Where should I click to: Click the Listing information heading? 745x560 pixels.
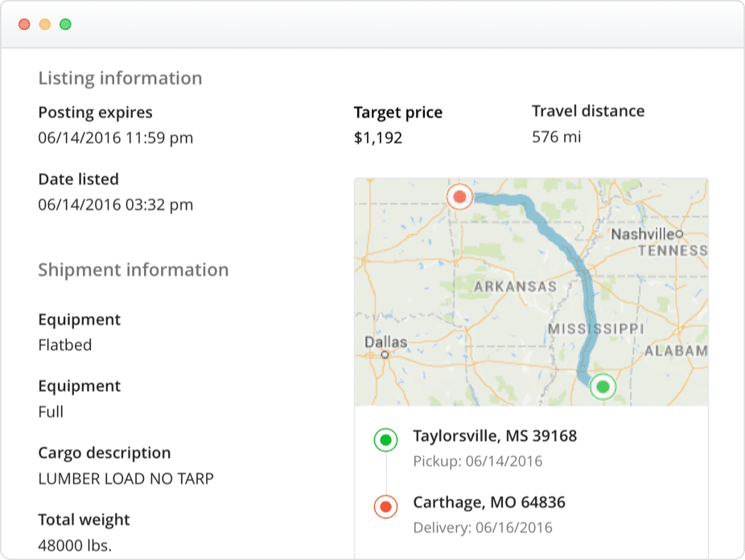[120, 78]
